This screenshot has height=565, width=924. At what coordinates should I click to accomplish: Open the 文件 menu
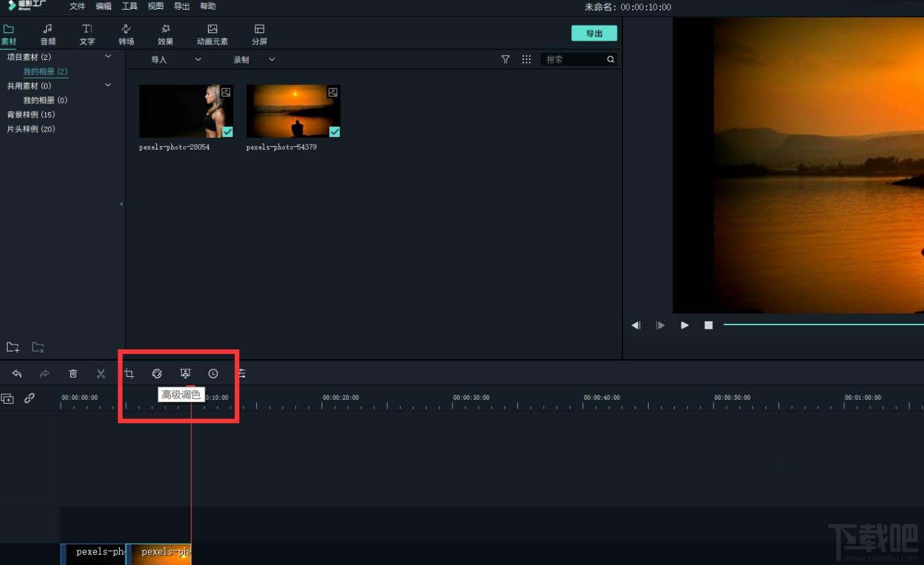(77, 6)
